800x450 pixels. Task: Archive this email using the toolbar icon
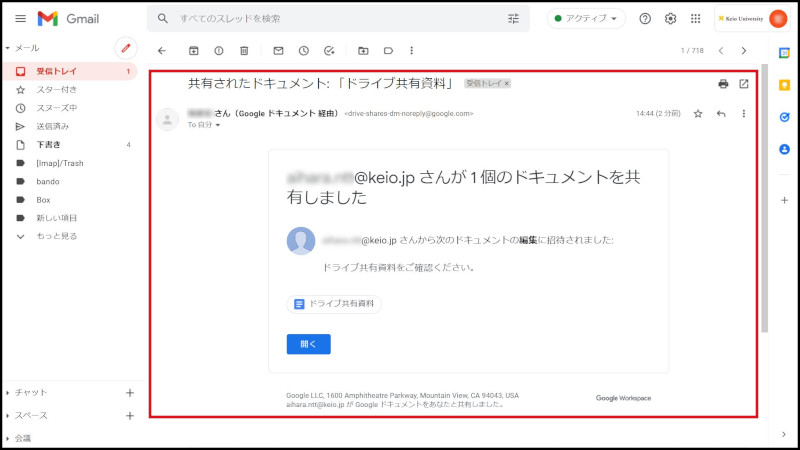click(193, 50)
